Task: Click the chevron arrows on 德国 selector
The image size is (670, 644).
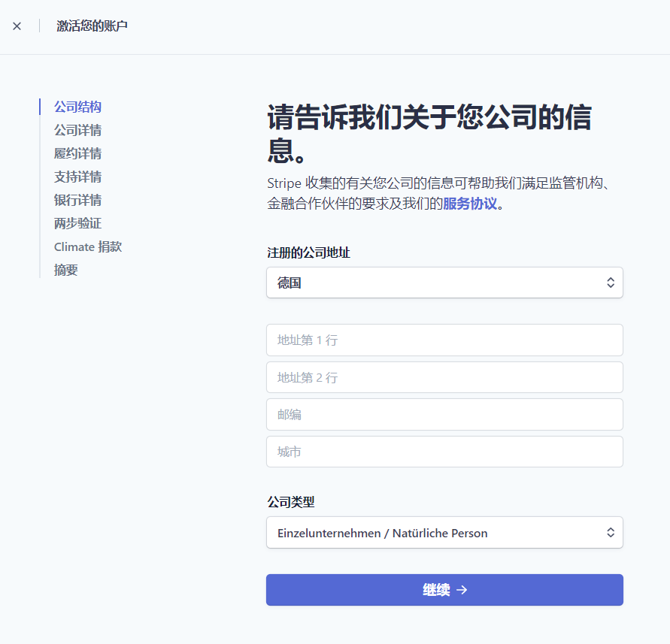Action: point(611,283)
